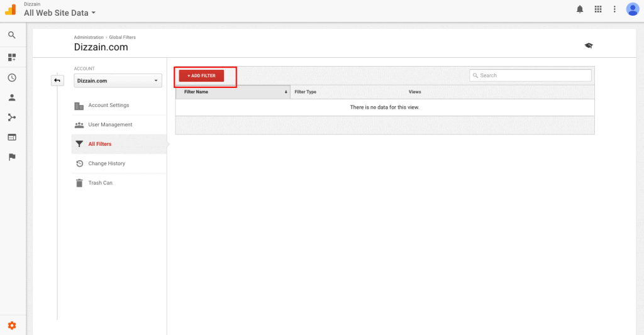
Task: Open Google apps grid icon
Action: pos(598,9)
